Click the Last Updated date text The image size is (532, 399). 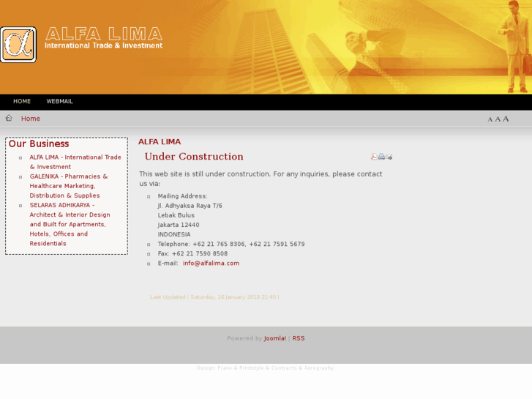pos(214,297)
